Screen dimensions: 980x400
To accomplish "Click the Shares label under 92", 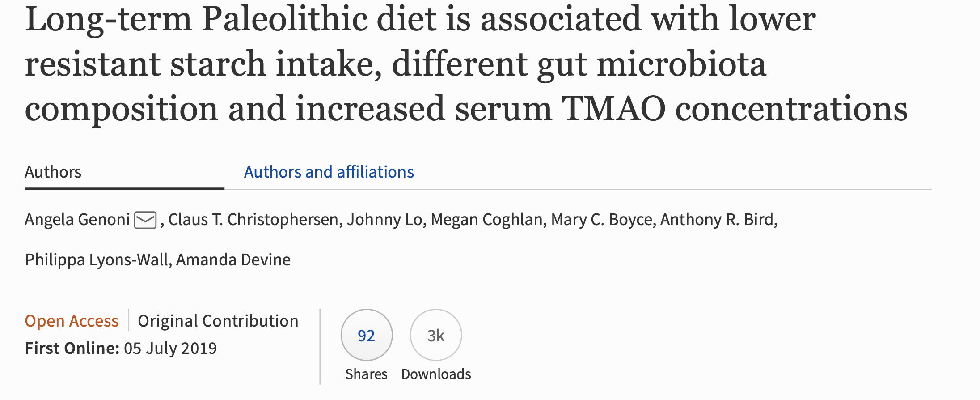I will click(x=366, y=374).
